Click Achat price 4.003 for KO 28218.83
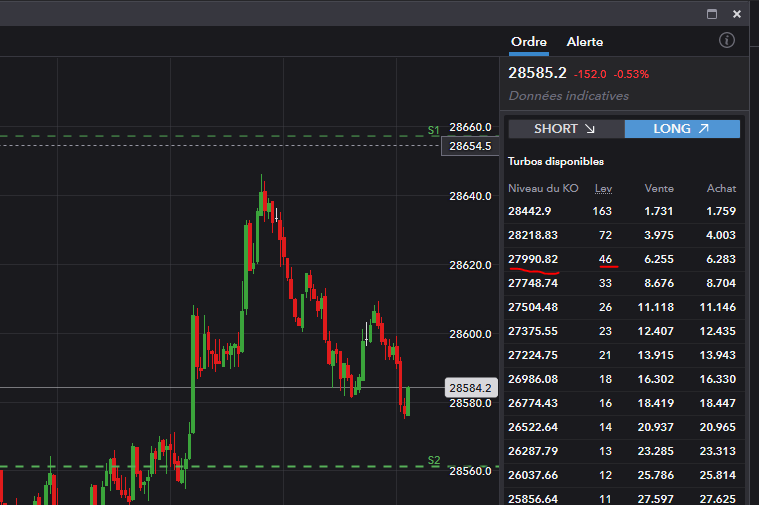Screen dimensions: 759x505 point(720,235)
